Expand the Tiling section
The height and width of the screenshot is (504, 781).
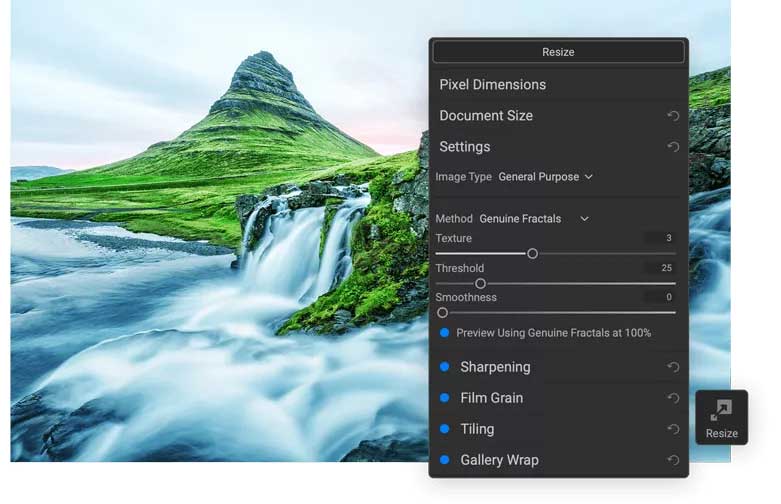coord(477,429)
